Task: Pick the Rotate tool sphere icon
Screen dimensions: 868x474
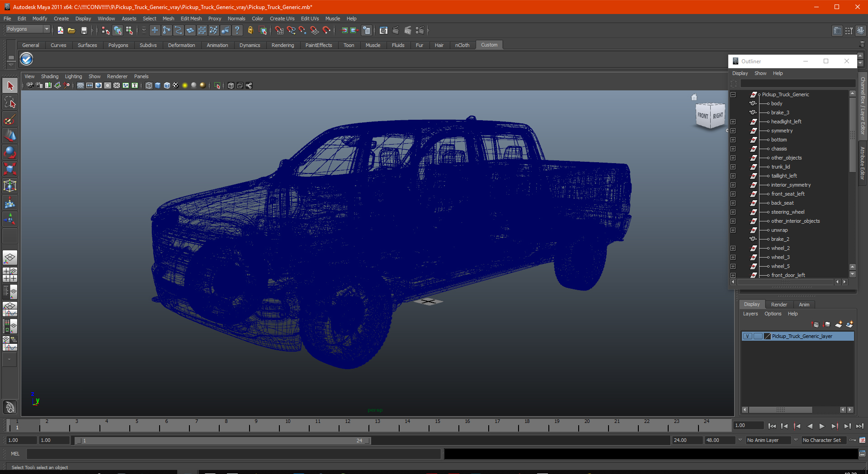Action: pos(10,153)
